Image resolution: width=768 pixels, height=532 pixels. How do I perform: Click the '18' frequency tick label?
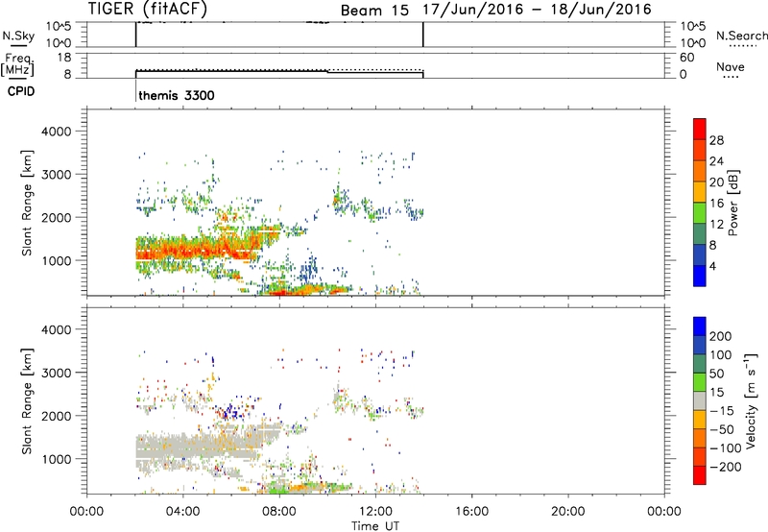point(64,58)
